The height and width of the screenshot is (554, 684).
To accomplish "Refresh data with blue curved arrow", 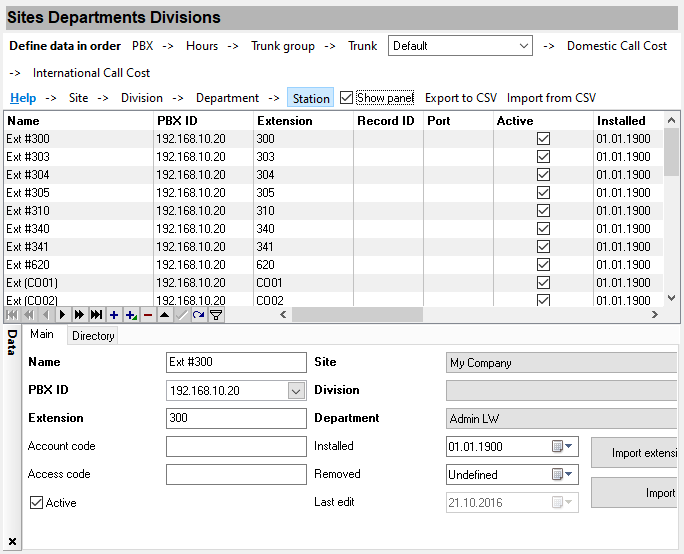I will click(198, 315).
